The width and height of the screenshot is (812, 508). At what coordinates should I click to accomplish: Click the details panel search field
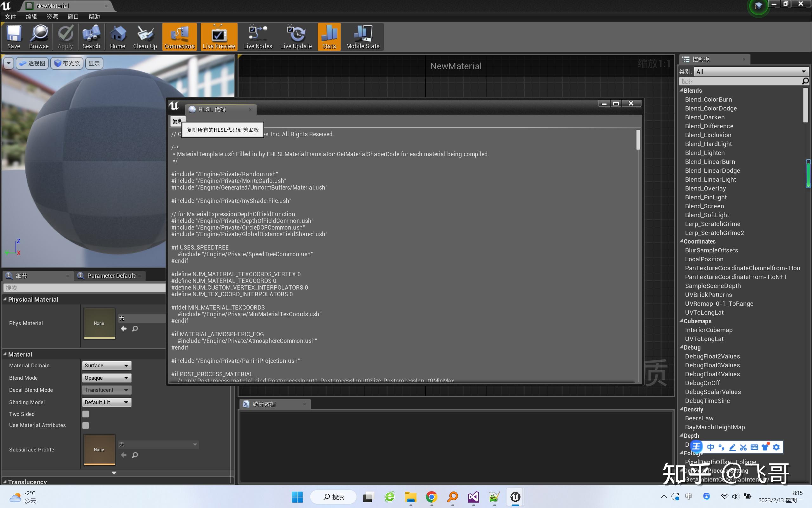point(84,288)
